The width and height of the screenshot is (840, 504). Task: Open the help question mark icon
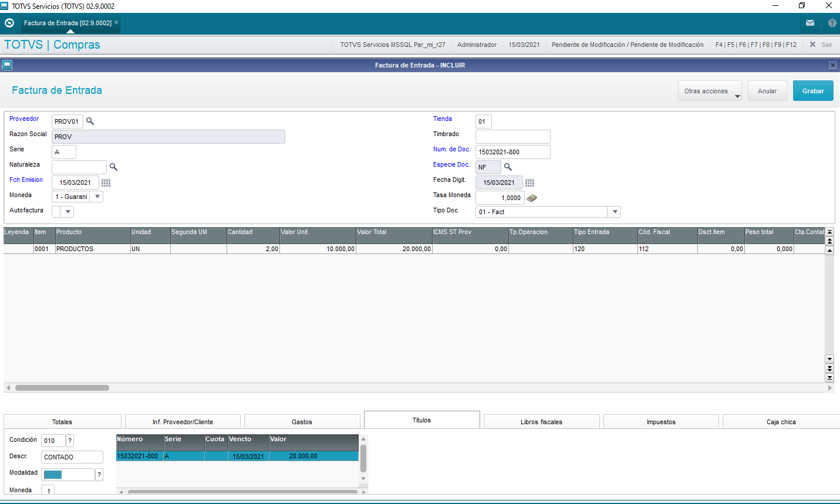(x=832, y=23)
